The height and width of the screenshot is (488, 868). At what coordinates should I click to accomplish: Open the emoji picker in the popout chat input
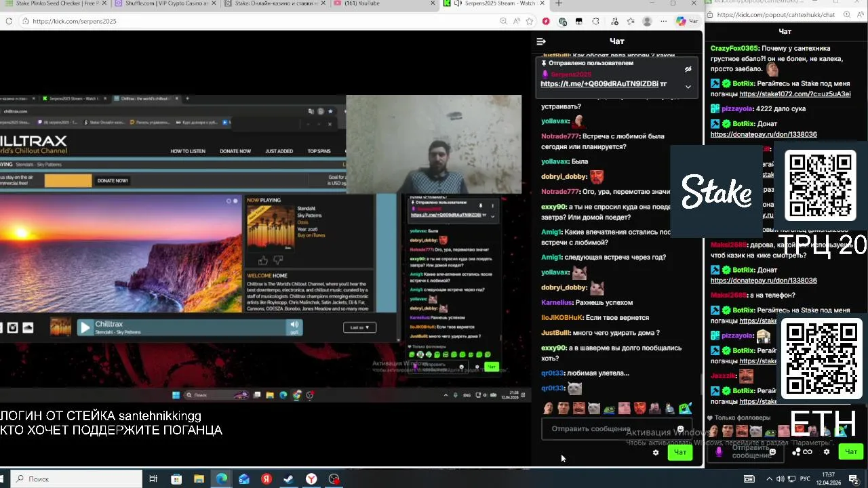coord(772,452)
